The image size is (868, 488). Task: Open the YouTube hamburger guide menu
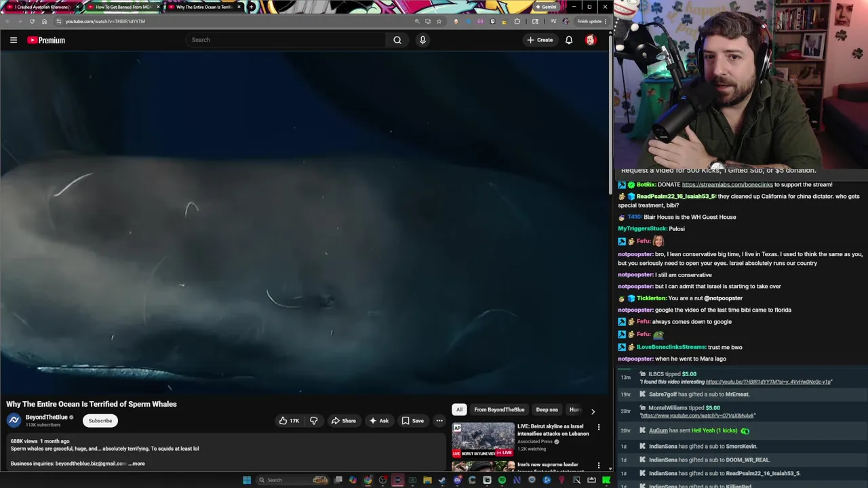coord(14,40)
